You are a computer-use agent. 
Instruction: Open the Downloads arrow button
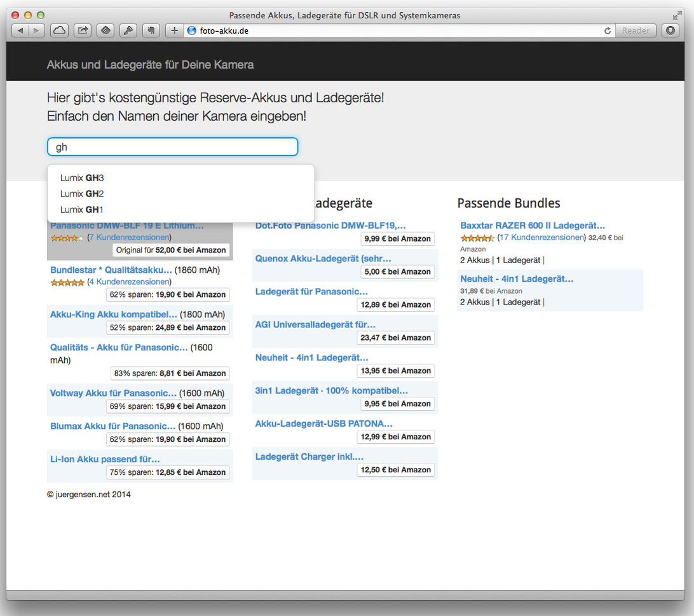coord(670,31)
